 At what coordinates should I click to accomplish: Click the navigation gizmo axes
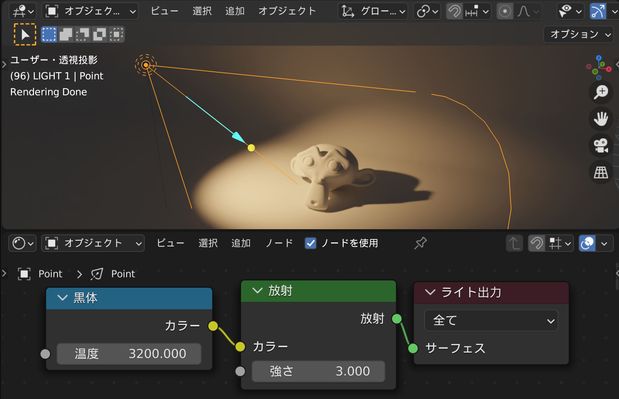coord(599,67)
